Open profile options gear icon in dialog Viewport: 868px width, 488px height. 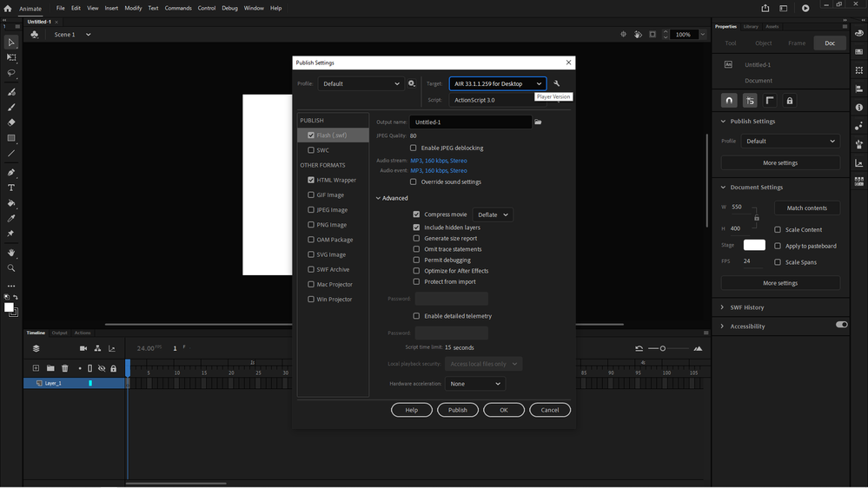[x=412, y=84]
